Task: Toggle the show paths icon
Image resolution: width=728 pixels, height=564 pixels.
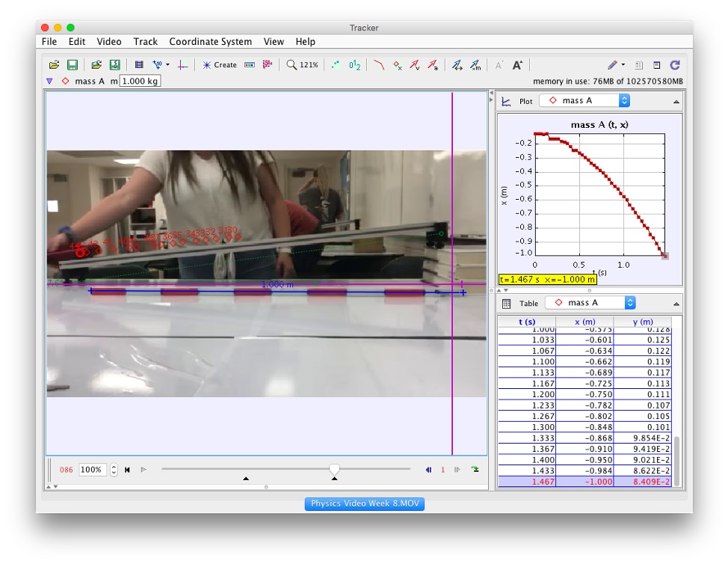Action: click(379, 65)
